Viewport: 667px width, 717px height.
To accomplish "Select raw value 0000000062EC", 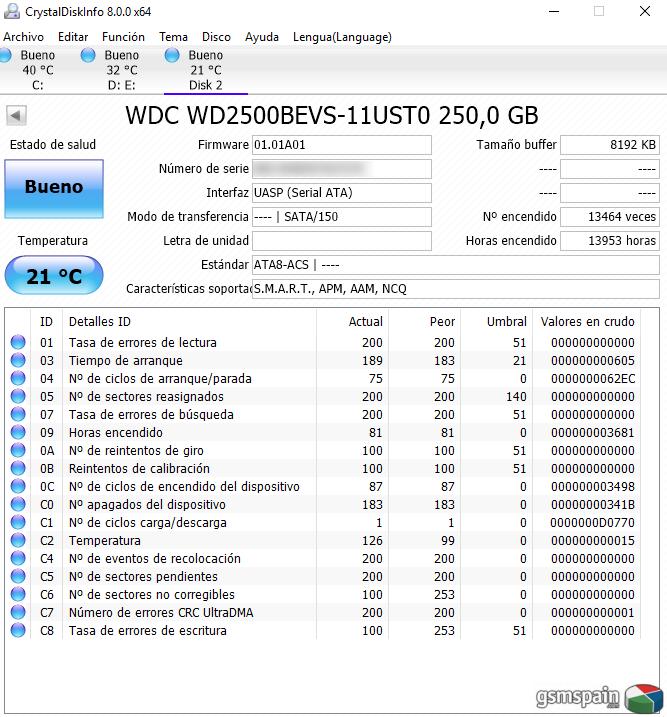I will coord(592,378).
